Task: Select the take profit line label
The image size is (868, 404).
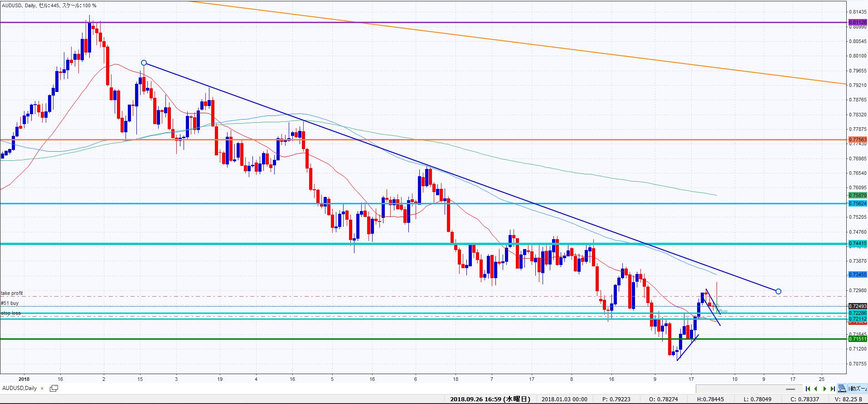Action: [x=12, y=293]
